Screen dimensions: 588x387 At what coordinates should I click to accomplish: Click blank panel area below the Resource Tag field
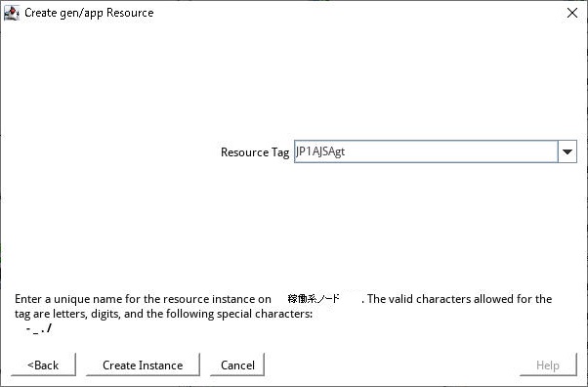[294, 225]
